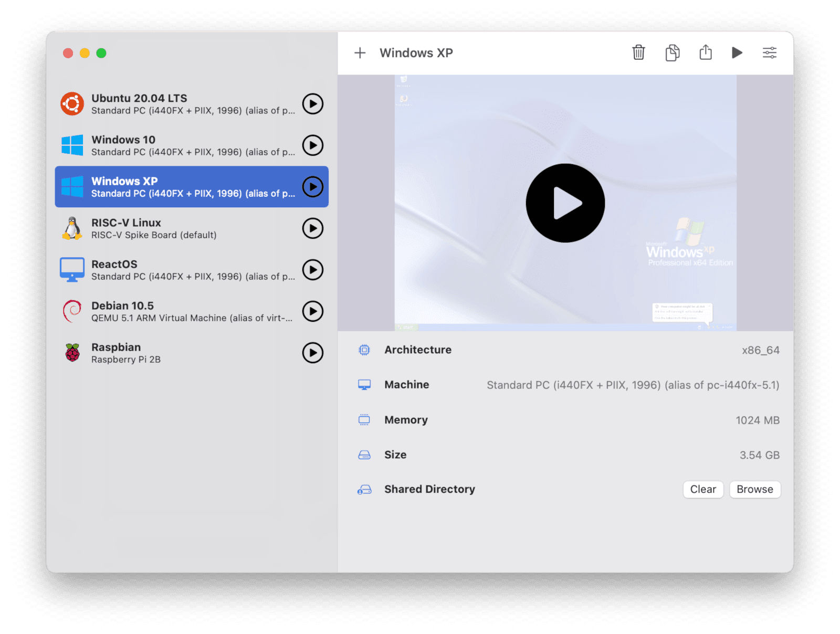Screen dimensions: 840x634
Task: Click the plus icon to add a new VM
Action: [360, 53]
